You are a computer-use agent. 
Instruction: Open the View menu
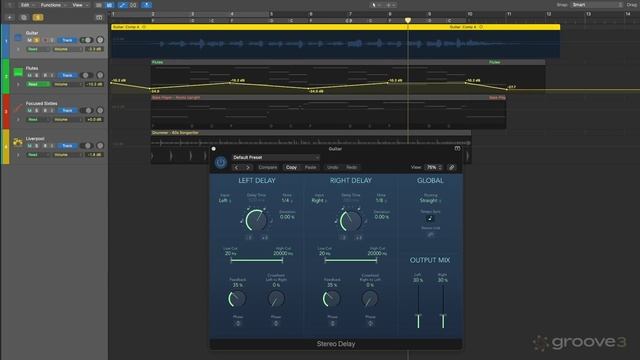(79, 5)
